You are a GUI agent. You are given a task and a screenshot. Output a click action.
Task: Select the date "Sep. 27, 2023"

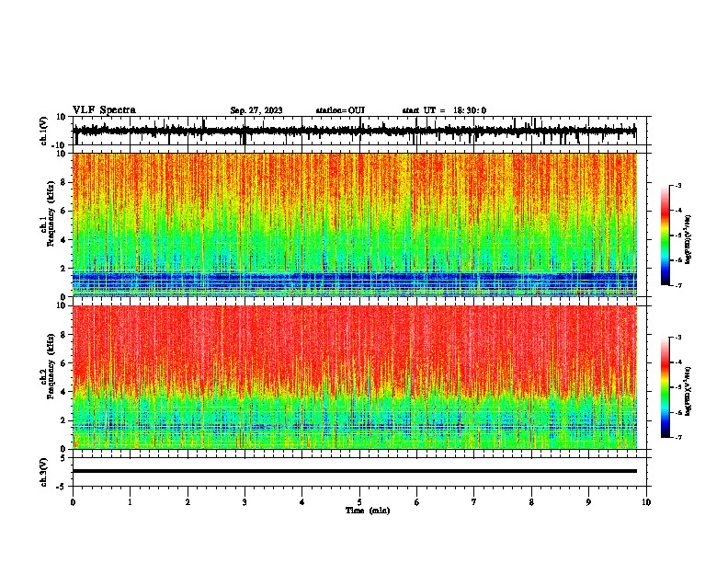(256, 110)
